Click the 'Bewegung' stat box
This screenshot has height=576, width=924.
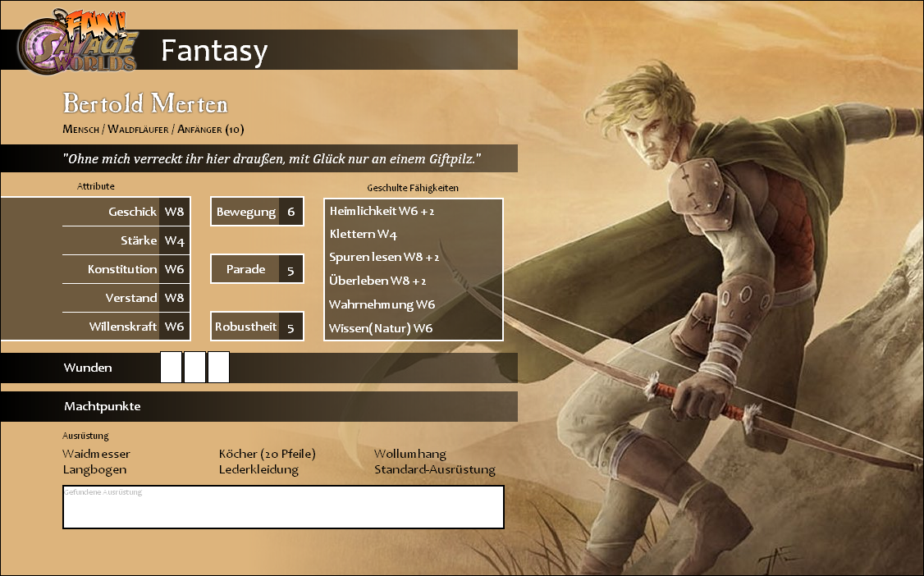coord(257,212)
